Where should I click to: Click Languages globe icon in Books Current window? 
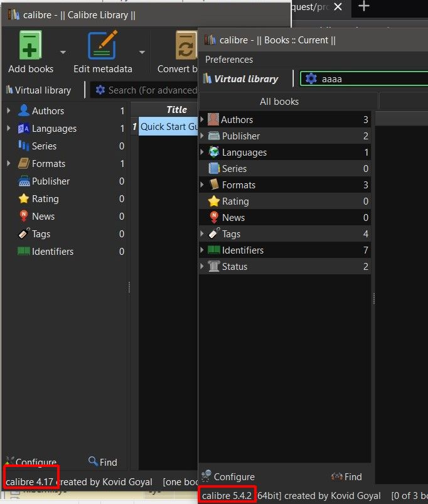tap(214, 152)
